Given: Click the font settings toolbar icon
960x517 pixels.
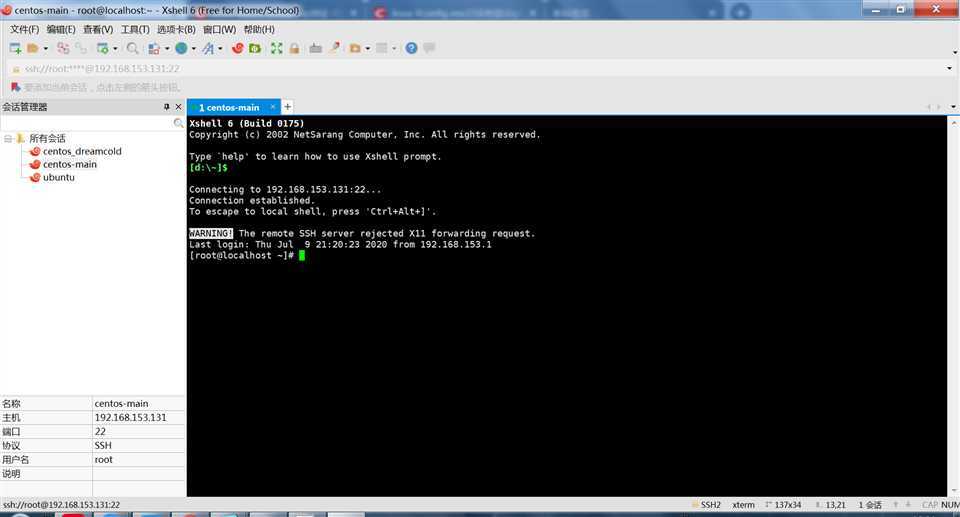Looking at the screenshot, I should [208, 48].
